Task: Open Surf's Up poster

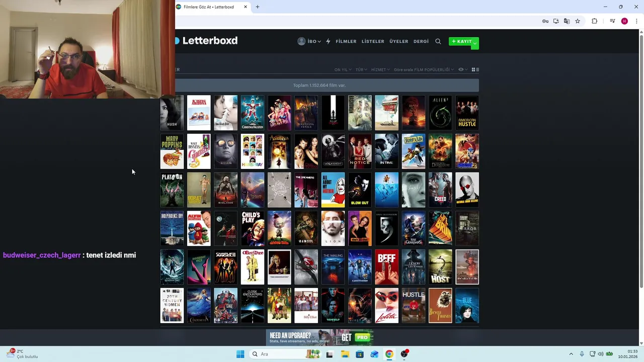Action: coord(414,151)
